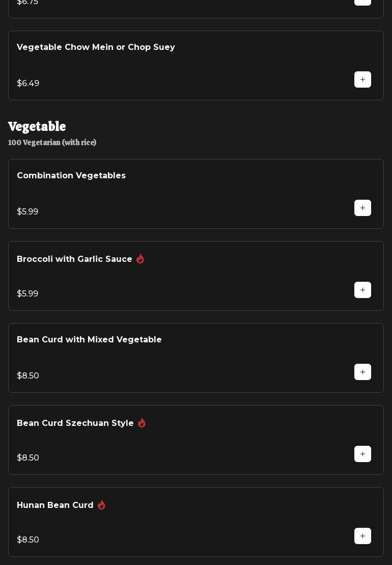Add Combination Vegetables using its plus button
392x565 pixels.
(x=362, y=208)
